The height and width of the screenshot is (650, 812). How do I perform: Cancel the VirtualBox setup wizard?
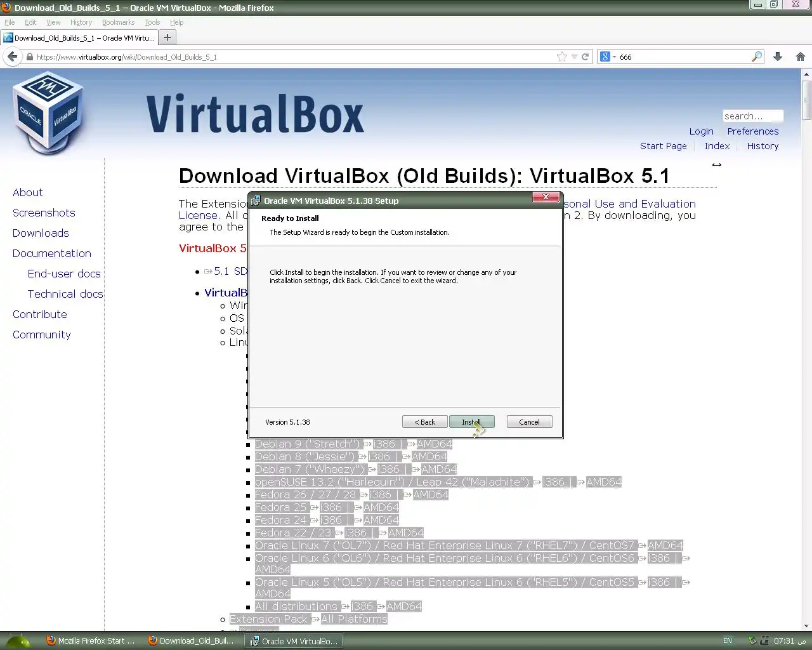point(529,422)
